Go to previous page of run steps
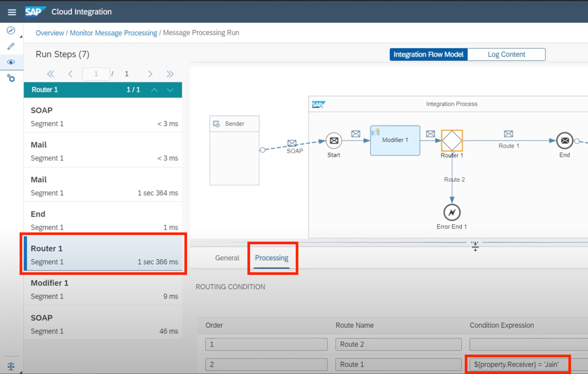 70,74
